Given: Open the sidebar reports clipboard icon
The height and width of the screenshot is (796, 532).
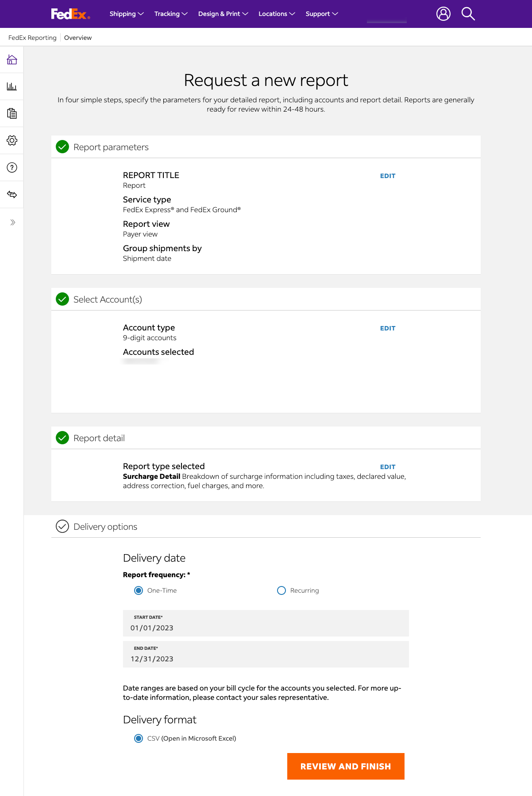Looking at the screenshot, I should [12, 113].
